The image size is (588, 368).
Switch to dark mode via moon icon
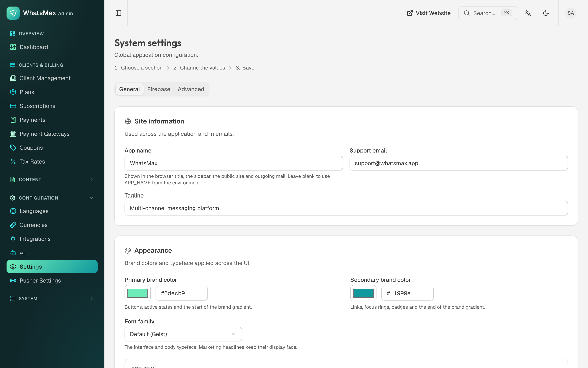click(x=546, y=13)
